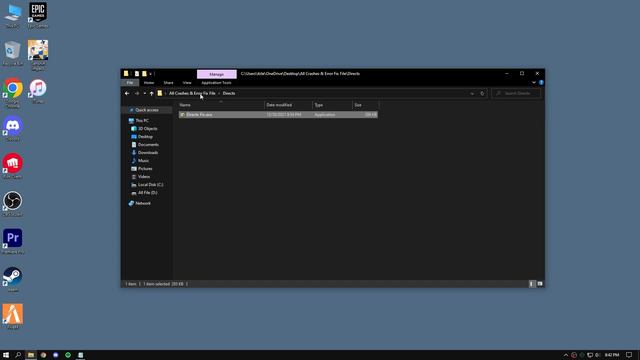Expand address bar history dropdown

pos(472,93)
